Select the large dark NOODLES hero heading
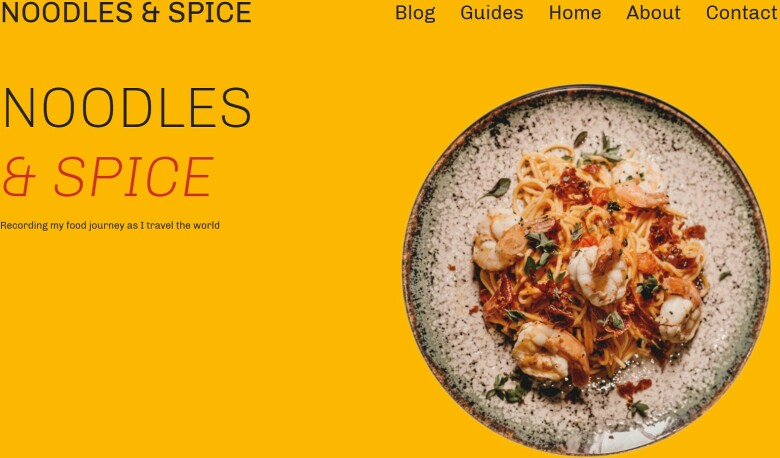This screenshot has height=458, width=780. pyautogui.click(x=127, y=108)
